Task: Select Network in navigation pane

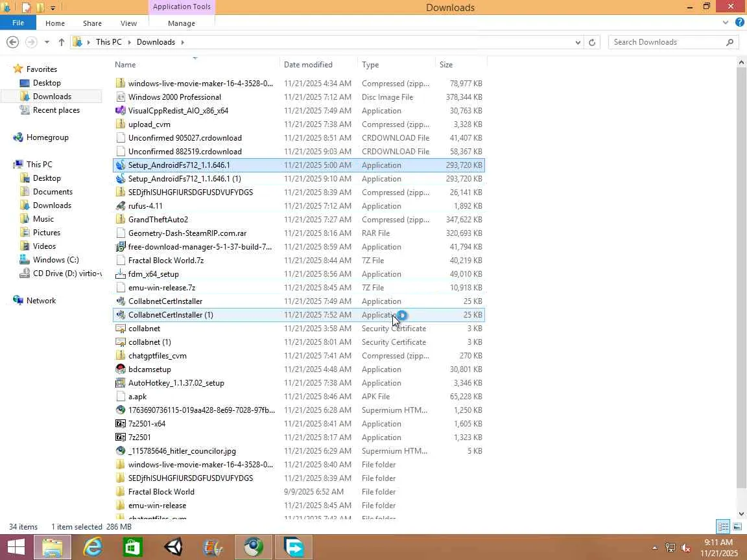Action: [x=41, y=301]
